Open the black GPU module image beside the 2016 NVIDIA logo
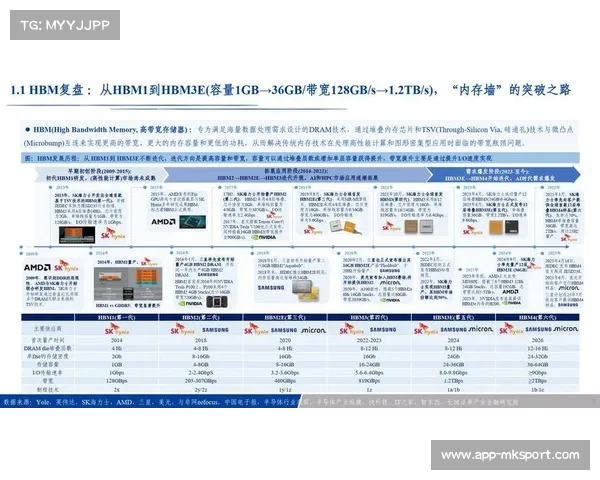 [217, 302]
